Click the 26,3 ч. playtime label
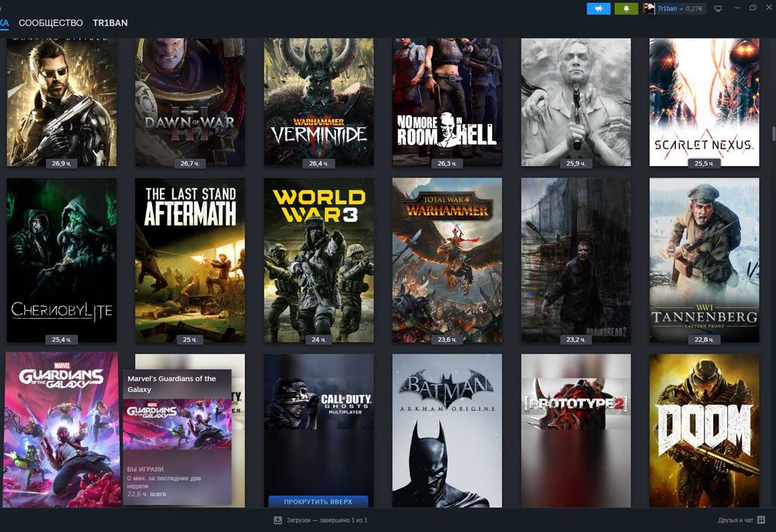The image size is (776, 532). (x=448, y=163)
